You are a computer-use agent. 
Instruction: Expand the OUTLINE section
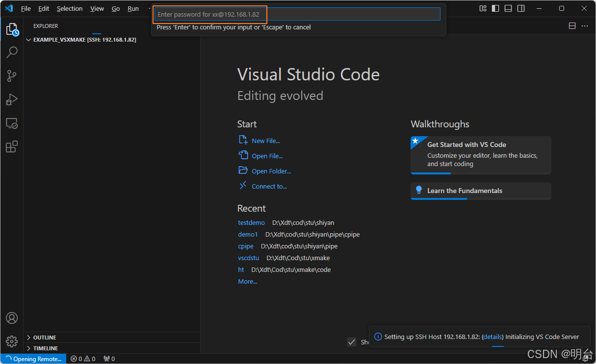coord(112,338)
